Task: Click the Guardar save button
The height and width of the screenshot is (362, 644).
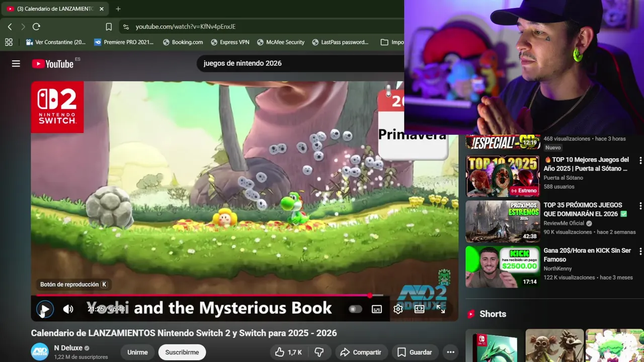Action: coord(415,352)
